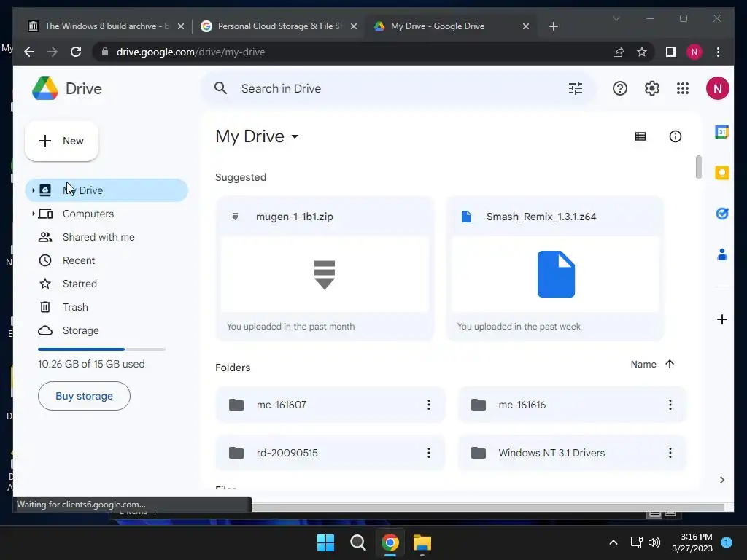Reload the current page
Screen dimensions: 747x560
click(76, 52)
